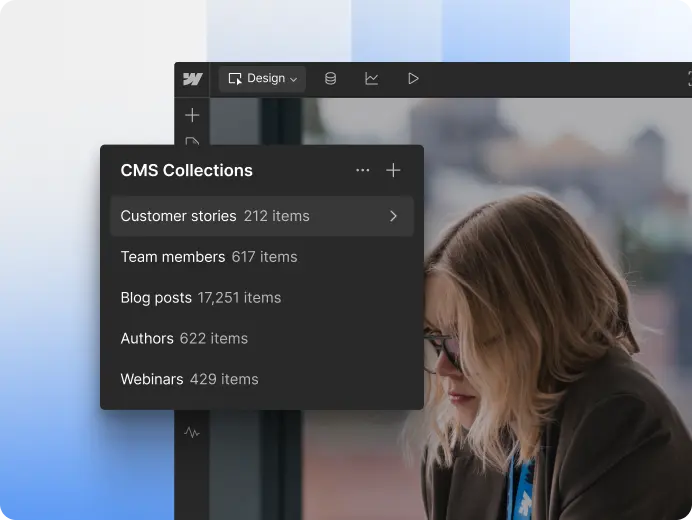Open the CMS database icon in toolbar

(330, 79)
